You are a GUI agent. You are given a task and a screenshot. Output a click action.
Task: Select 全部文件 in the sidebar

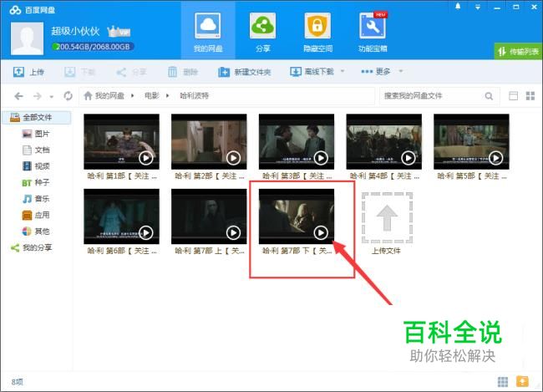[37, 118]
